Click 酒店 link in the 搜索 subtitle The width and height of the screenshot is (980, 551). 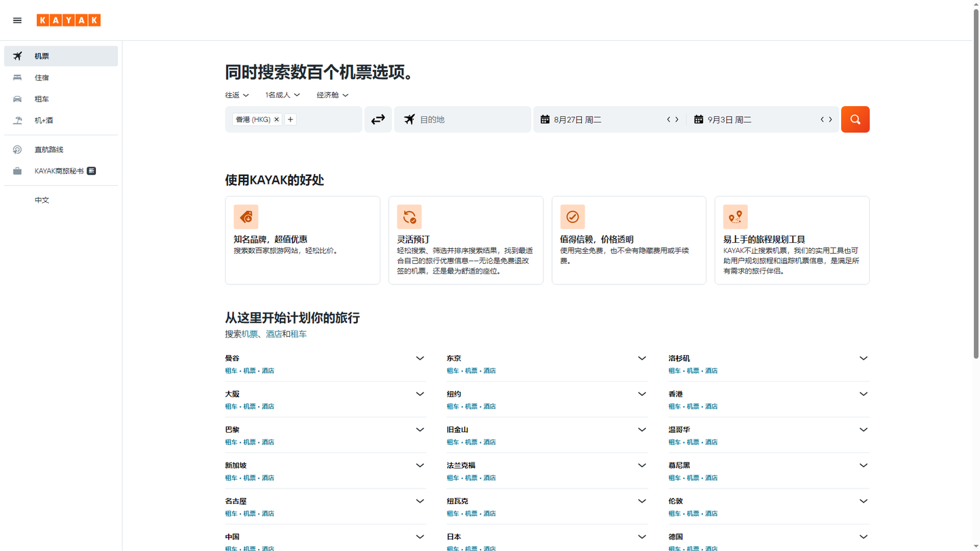(x=274, y=334)
